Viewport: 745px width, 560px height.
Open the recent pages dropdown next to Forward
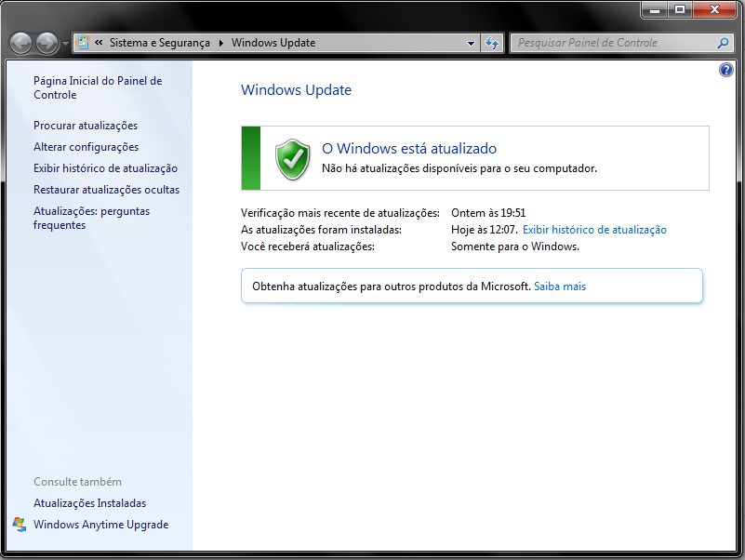64,44
